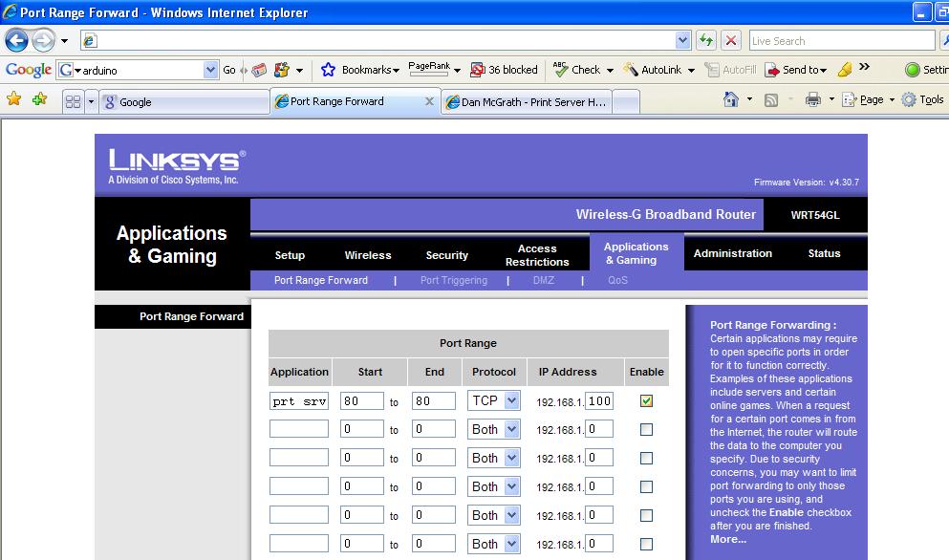Click the spell Check icon
Image resolution: width=949 pixels, height=560 pixels.
pyautogui.click(x=560, y=70)
